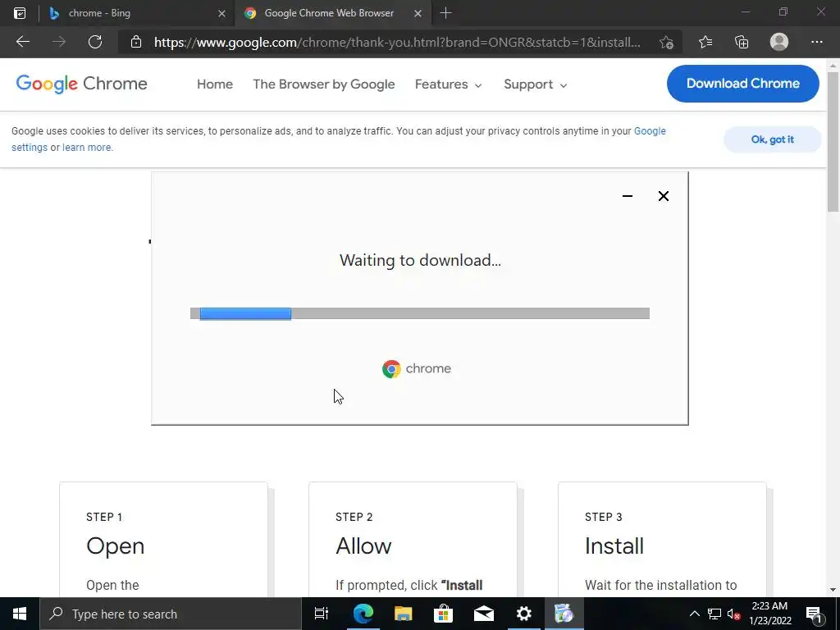The image size is (840, 630).
Task: Open the network status tray icon
Action: click(x=714, y=614)
